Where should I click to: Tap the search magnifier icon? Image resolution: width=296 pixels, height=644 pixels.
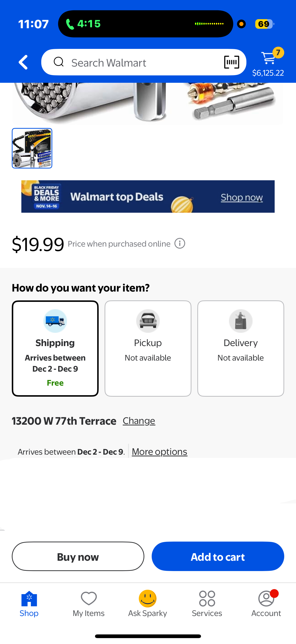(x=59, y=62)
